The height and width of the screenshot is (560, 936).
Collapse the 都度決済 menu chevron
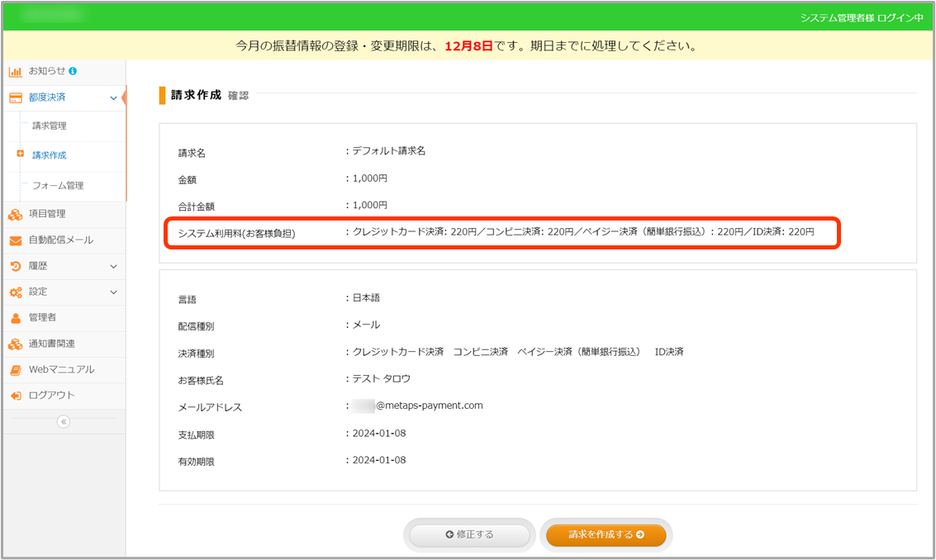click(x=113, y=98)
